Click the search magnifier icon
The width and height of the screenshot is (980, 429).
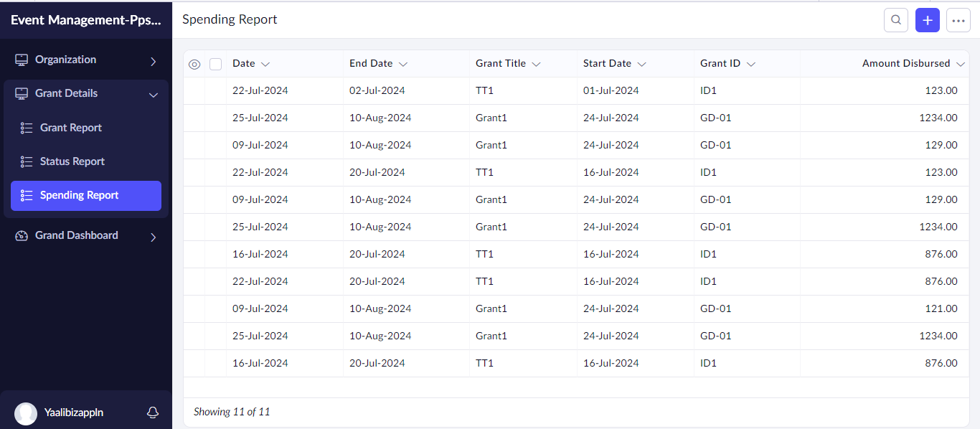click(x=895, y=20)
